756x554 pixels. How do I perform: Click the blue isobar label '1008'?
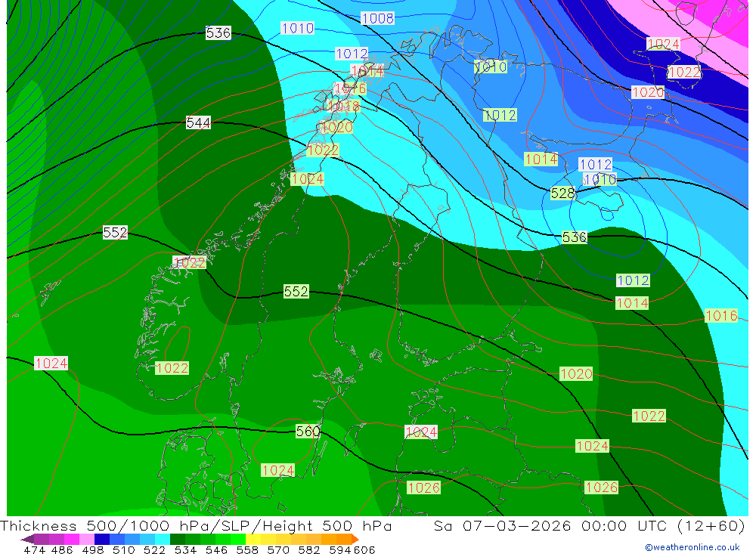click(377, 18)
